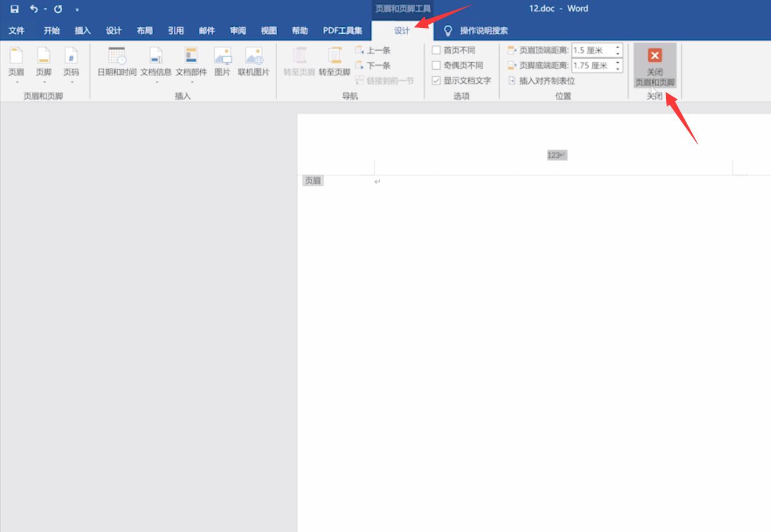Switch to the 开始 tab

click(x=51, y=30)
